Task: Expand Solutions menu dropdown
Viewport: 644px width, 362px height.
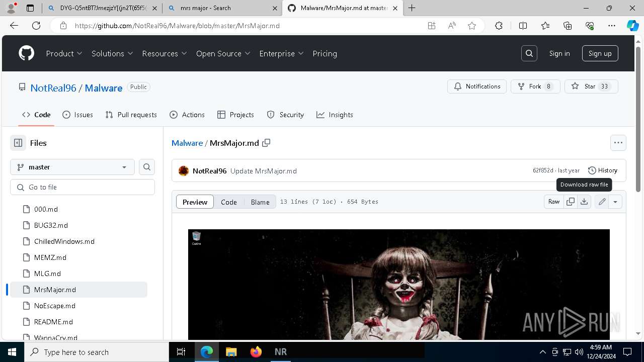Action: pos(112,53)
